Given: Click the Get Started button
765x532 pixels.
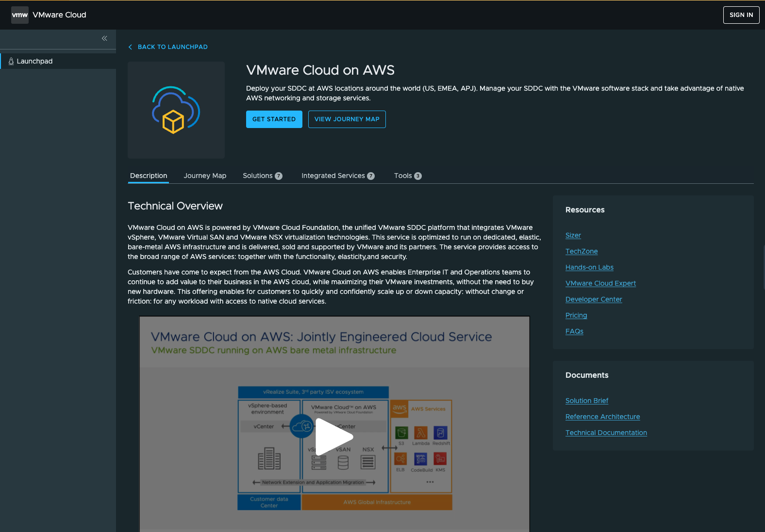Looking at the screenshot, I should [274, 119].
